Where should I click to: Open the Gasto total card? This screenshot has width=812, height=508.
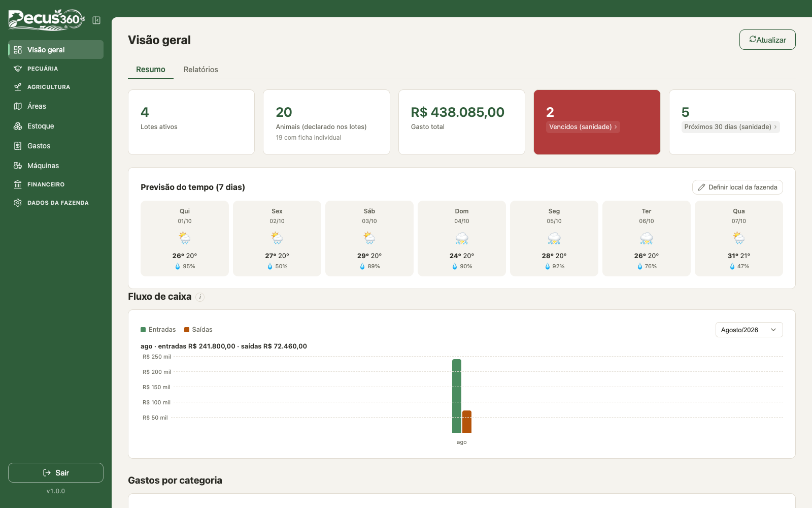pyautogui.click(x=462, y=122)
